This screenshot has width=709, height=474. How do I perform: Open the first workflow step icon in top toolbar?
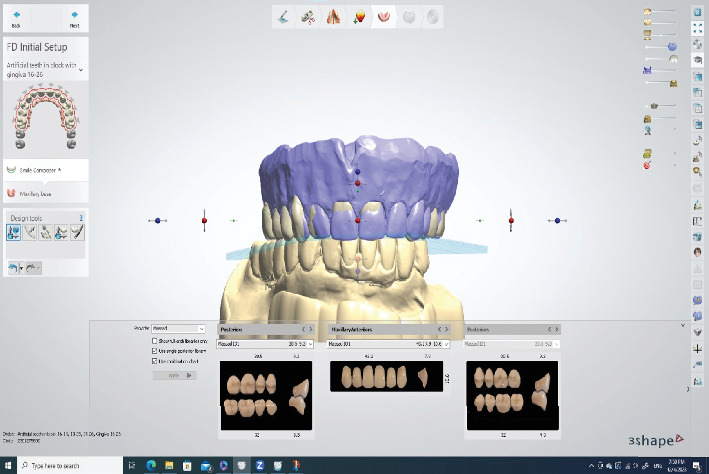coord(284,17)
